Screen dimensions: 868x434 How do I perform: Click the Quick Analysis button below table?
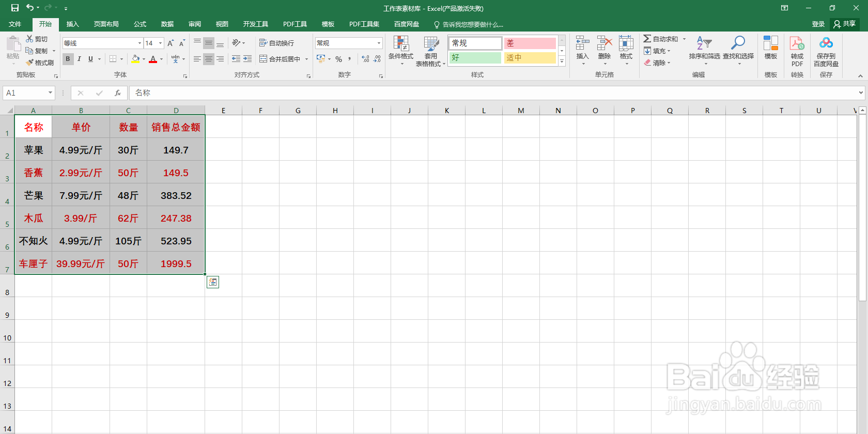pos(213,282)
